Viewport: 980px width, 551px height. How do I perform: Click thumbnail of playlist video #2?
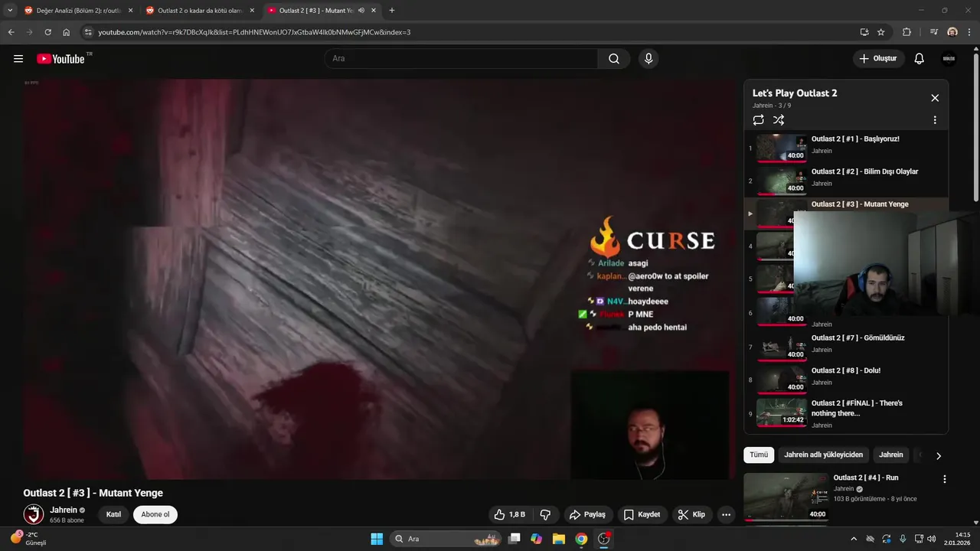point(782,181)
